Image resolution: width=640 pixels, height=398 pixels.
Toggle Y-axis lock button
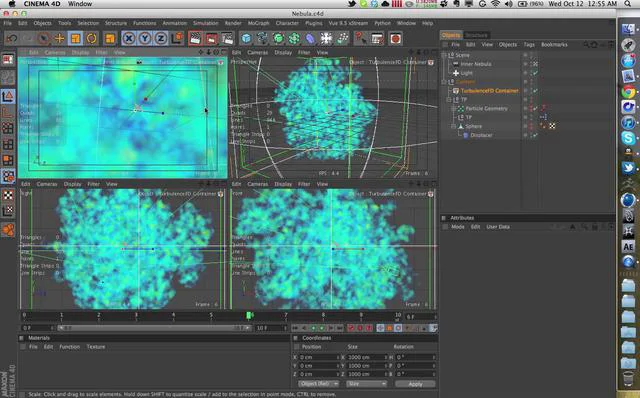click(145, 39)
